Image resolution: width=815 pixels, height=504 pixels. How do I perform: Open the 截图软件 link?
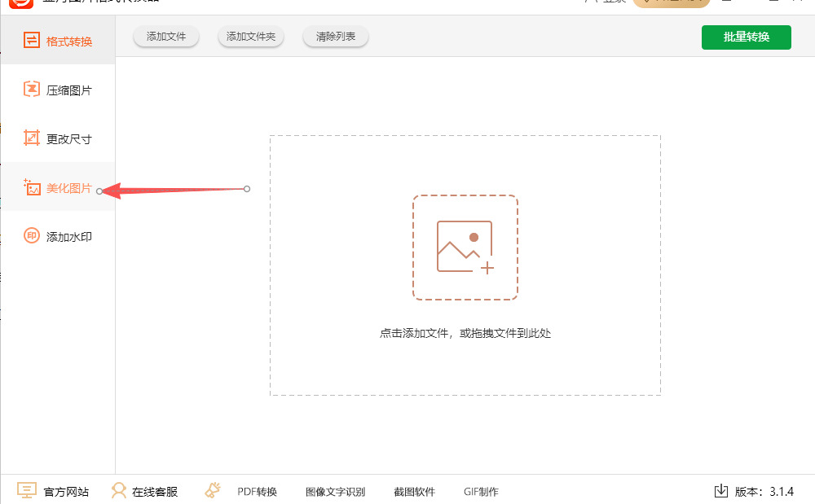click(414, 492)
